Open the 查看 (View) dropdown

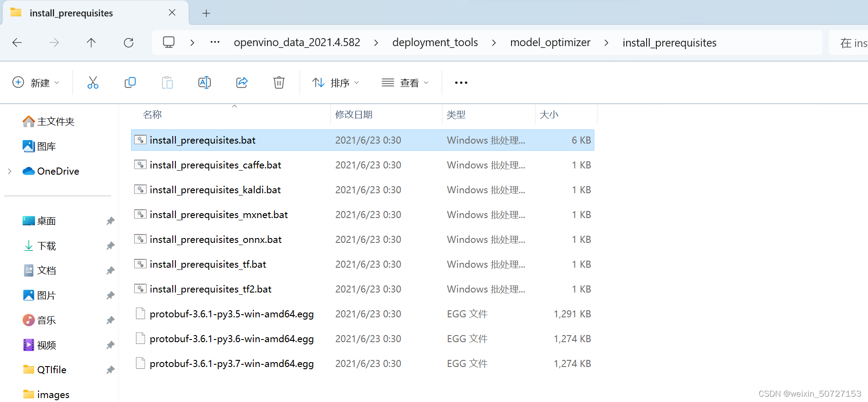pos(405,82)
